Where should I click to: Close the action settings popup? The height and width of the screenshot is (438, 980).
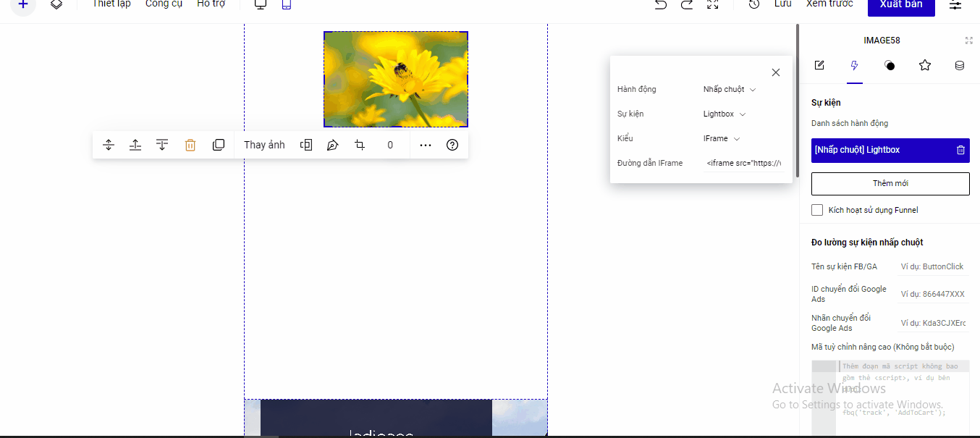[x=775, y=72]
